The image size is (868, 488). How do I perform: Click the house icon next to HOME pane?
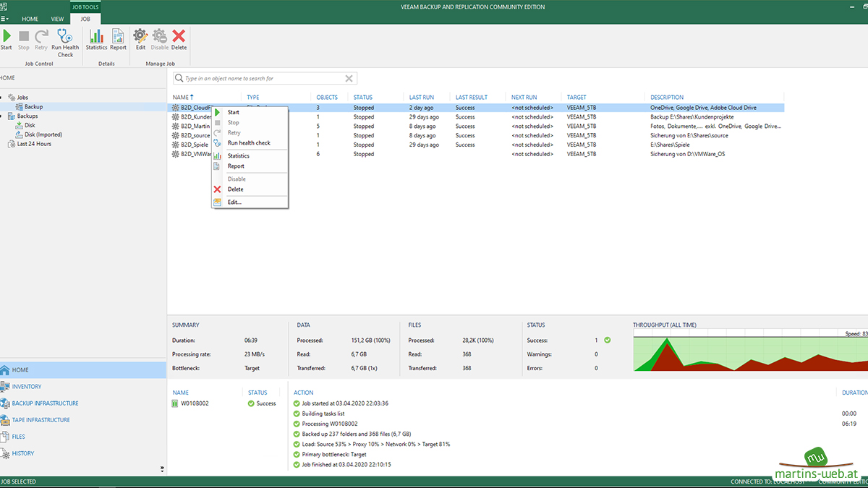coord(6,370)
